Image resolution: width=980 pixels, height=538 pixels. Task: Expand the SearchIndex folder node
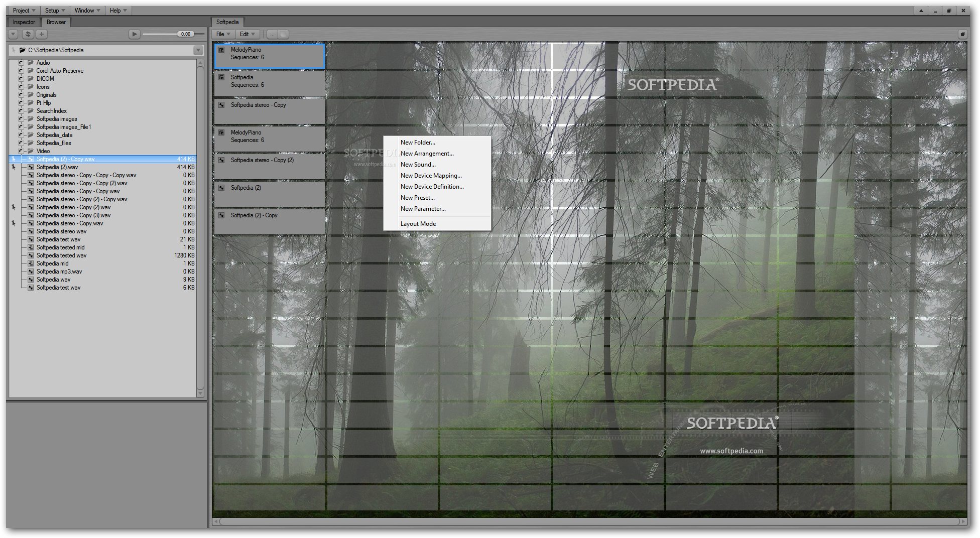[21, 111]
